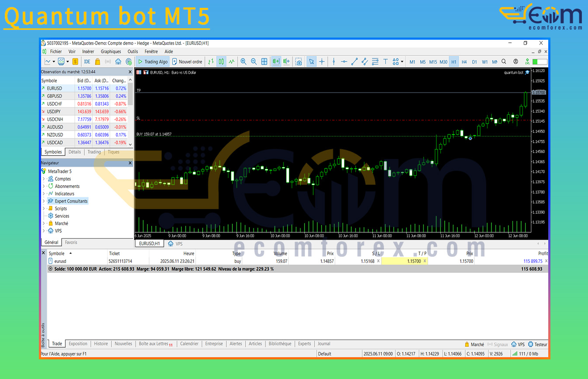The width and height of the screenshot is (588, 379).
Task: Switch chart to bar chart icon
Action: coord(211,62)
